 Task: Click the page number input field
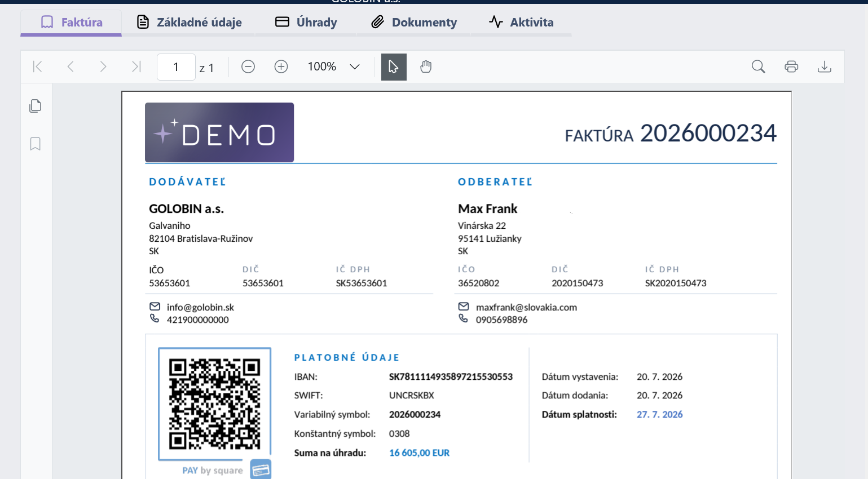pyautogui.click(x=176, y=67)
